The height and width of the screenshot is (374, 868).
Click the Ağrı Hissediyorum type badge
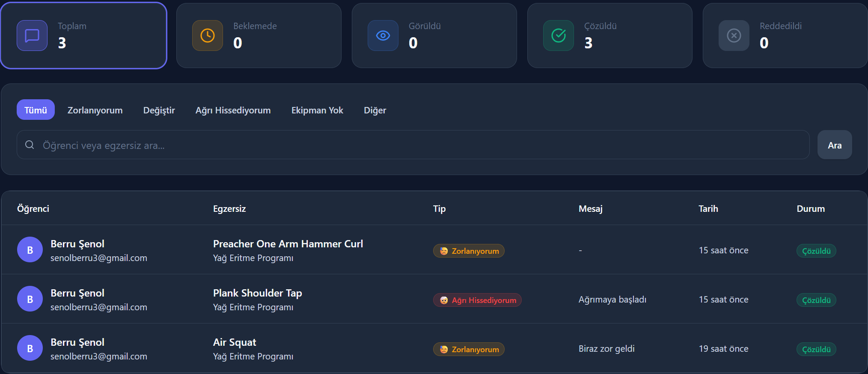click(477, 300)
